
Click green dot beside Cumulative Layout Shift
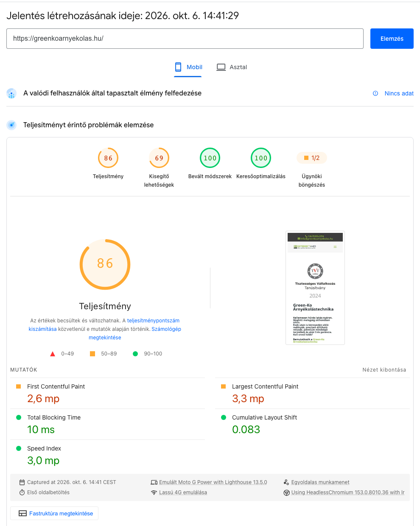223,417
